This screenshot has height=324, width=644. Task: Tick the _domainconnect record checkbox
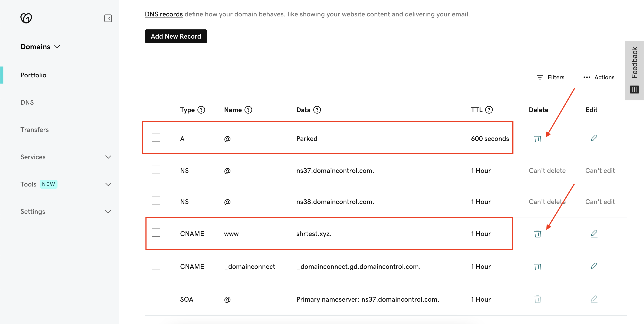(x=156, y=265)
